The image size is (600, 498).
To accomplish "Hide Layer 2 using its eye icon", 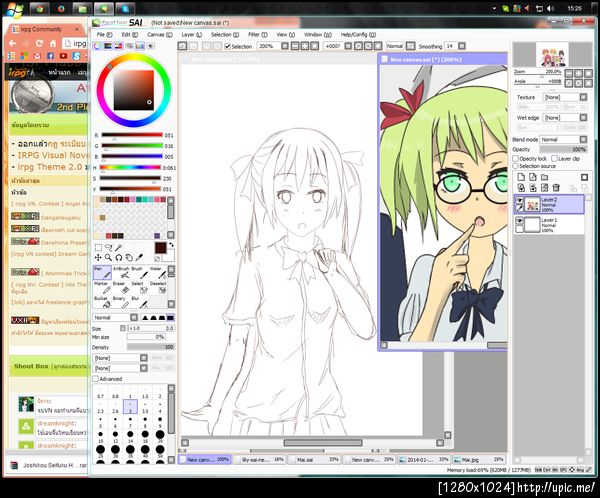I will tap(519, 200).
